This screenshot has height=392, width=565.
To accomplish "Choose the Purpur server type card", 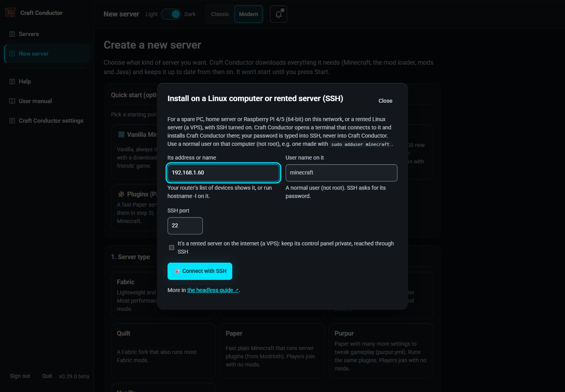I will 381,351.
